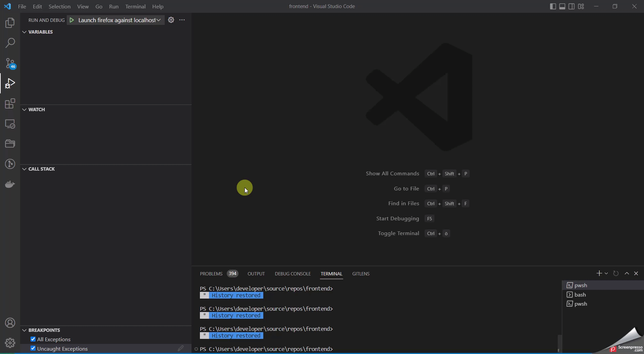Open Customize Layout icon
This screenshot has height=354, width=644.
pos(581,6)
